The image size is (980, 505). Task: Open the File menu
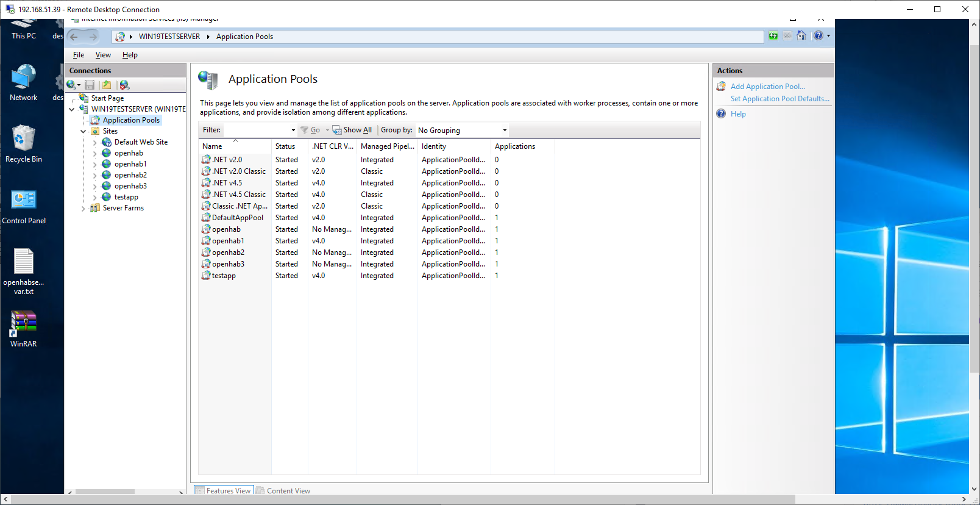pos(79,55)
